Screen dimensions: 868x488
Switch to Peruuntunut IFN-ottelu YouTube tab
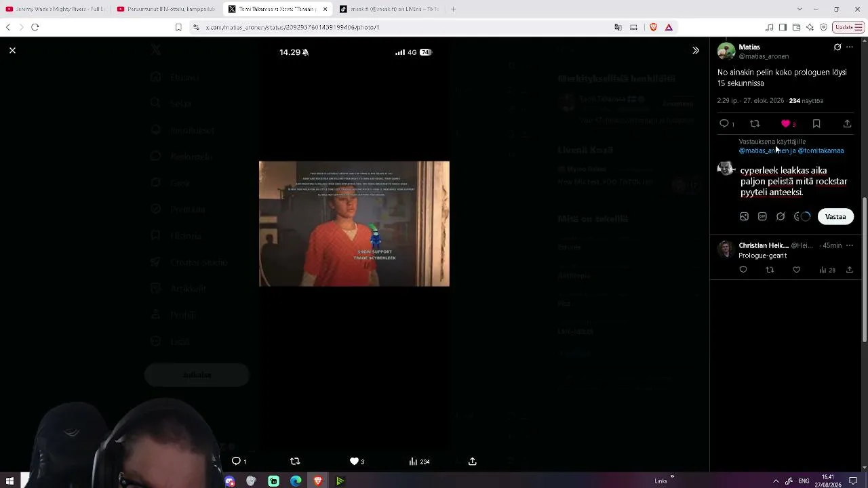point(166,9)
